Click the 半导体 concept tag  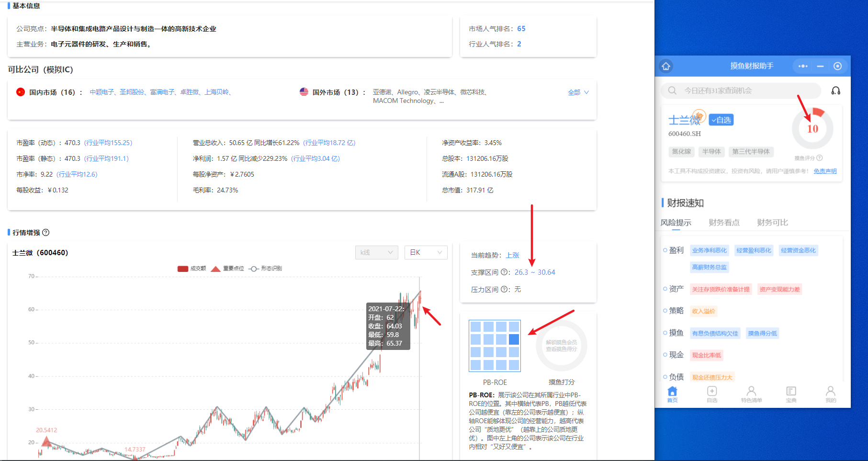click(x=711, y=152)
